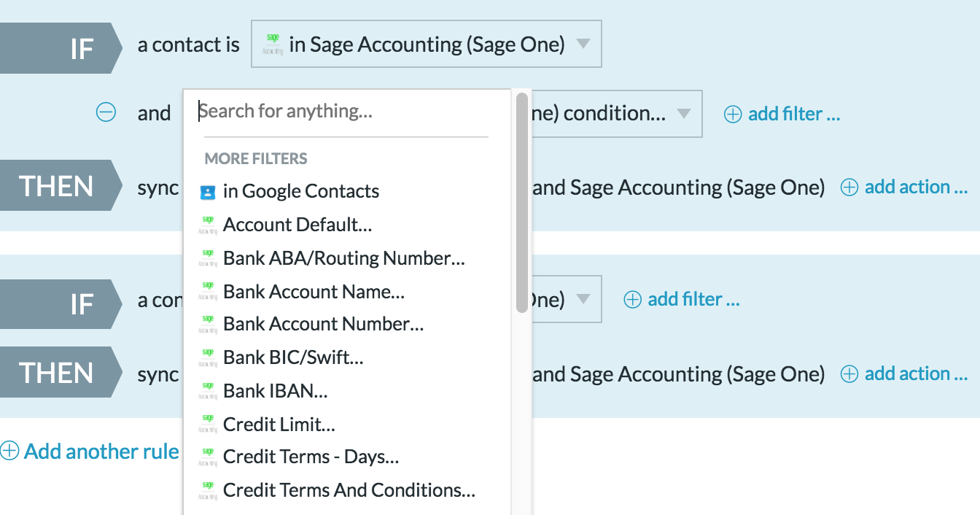The image size is (980, 515).
Task: Select 'Credit Terms - Days' filter option
Action: [x=311, y=457]
